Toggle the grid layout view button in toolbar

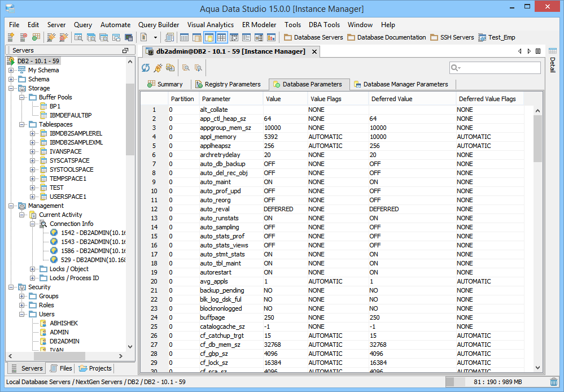point(222,38)
